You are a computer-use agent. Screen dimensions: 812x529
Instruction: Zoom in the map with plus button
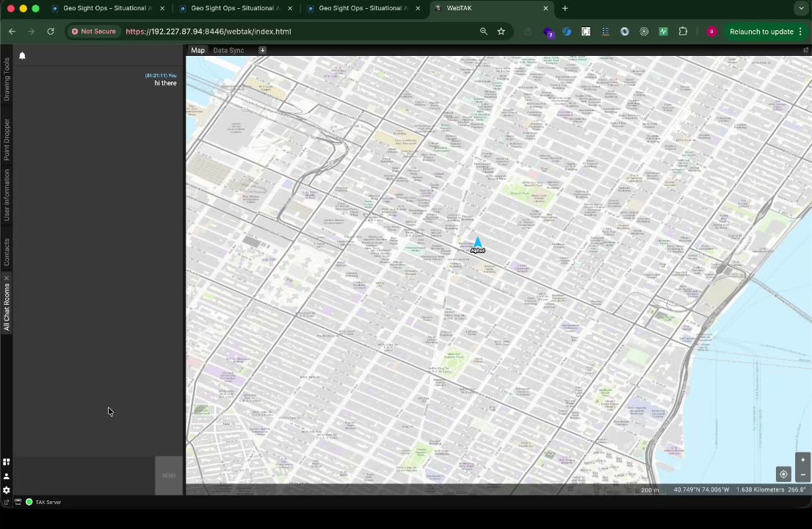(x=802, y=460)
